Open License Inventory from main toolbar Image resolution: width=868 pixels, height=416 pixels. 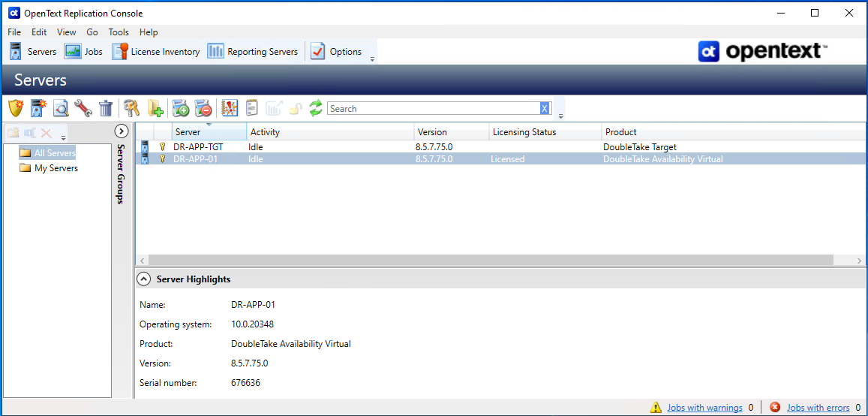[156, 52]
